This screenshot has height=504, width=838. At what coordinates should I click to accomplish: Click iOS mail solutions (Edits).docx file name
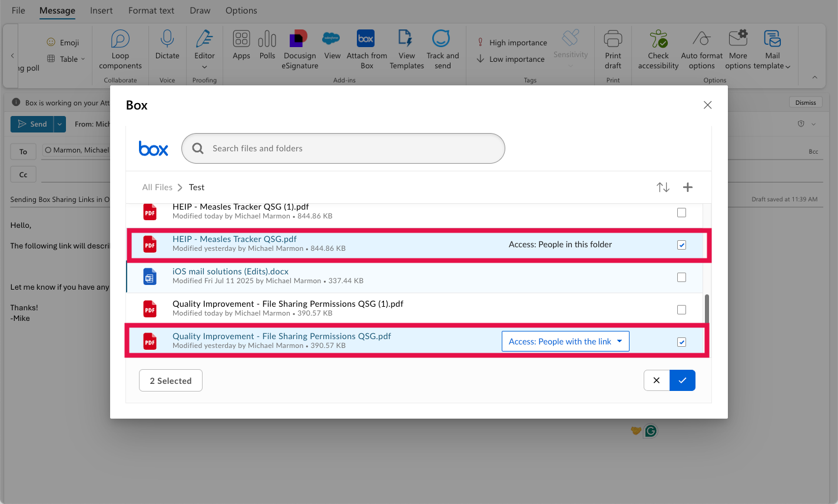tap(231, 271)
